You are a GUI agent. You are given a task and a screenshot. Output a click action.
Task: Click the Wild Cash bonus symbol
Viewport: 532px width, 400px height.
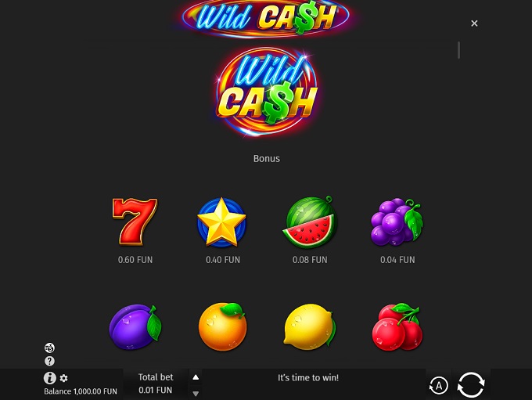click(x=267, y=92)
